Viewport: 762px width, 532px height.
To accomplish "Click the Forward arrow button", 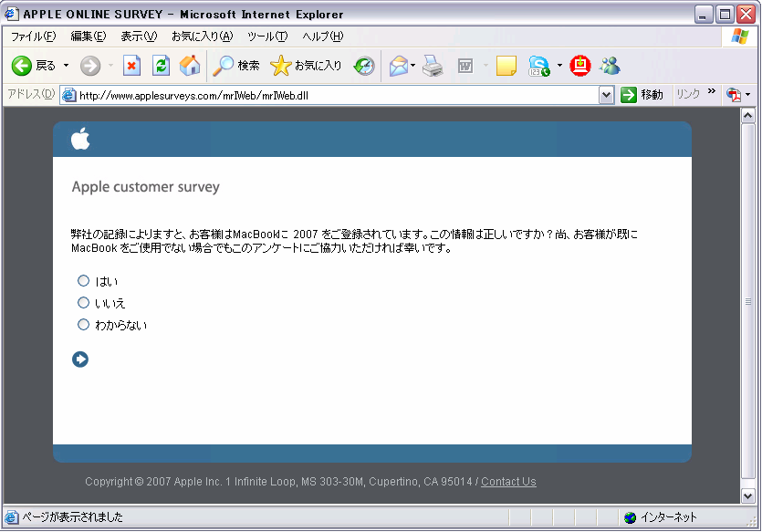I will tap(90, 66).
